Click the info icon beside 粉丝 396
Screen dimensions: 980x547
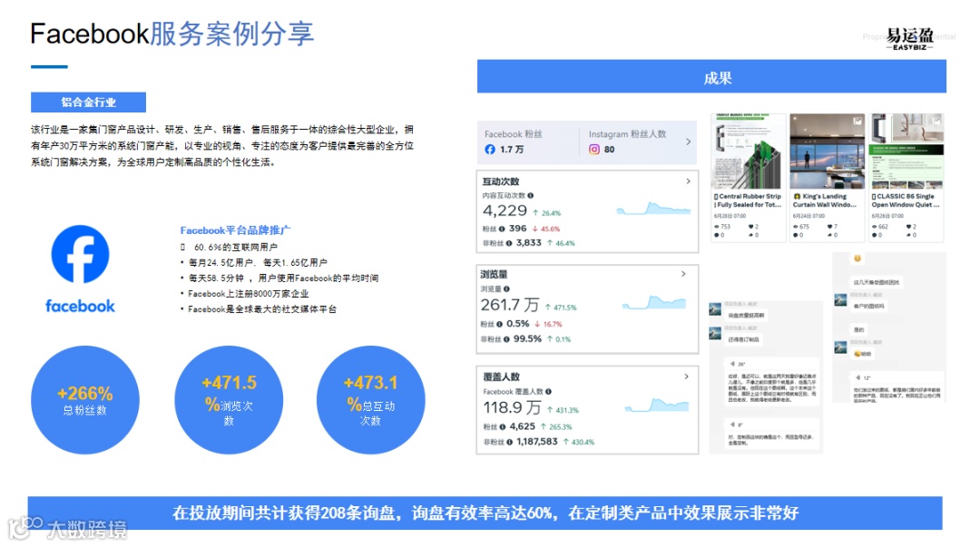(502, 229)
